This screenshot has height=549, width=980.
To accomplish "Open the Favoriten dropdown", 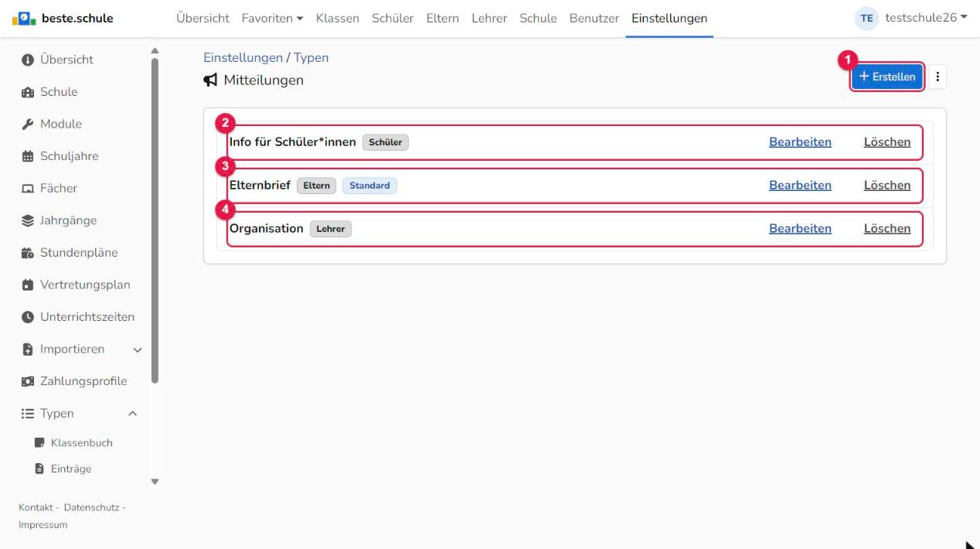I will [272, 19].
